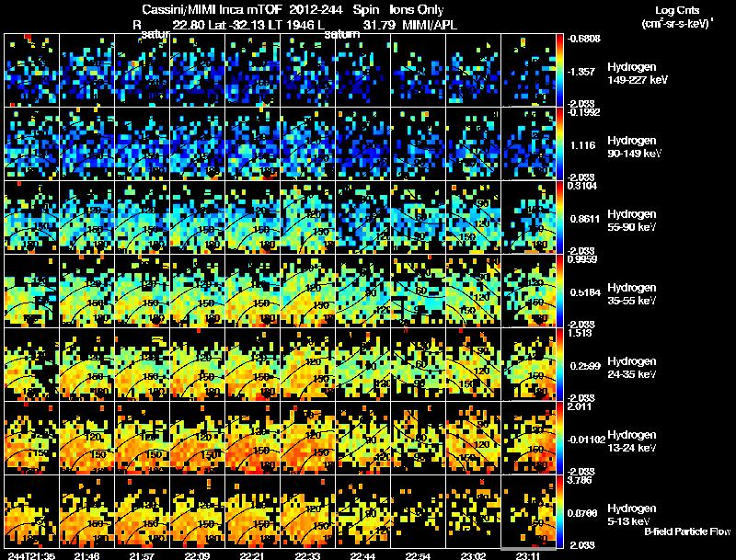Click the -1.357 color scale value
Image resolution: width=736 pixels, height=560 pixels.
[x=582, y=72]
